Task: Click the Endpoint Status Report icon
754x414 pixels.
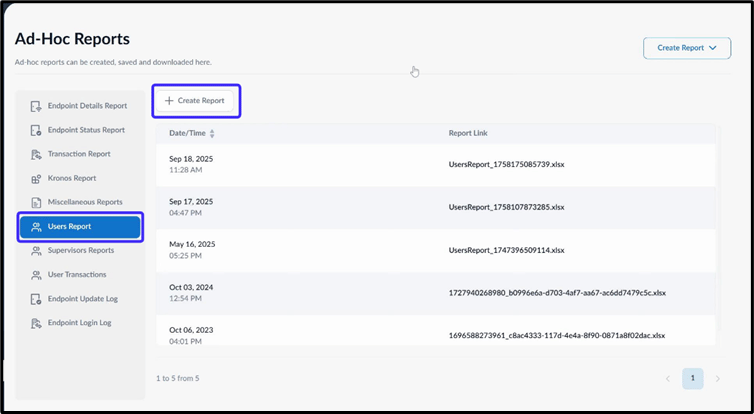Action: click(x=36, y=130)
